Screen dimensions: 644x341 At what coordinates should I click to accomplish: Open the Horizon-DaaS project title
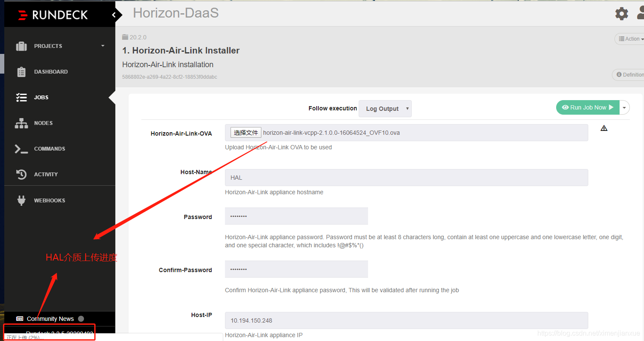coord(176,13)
